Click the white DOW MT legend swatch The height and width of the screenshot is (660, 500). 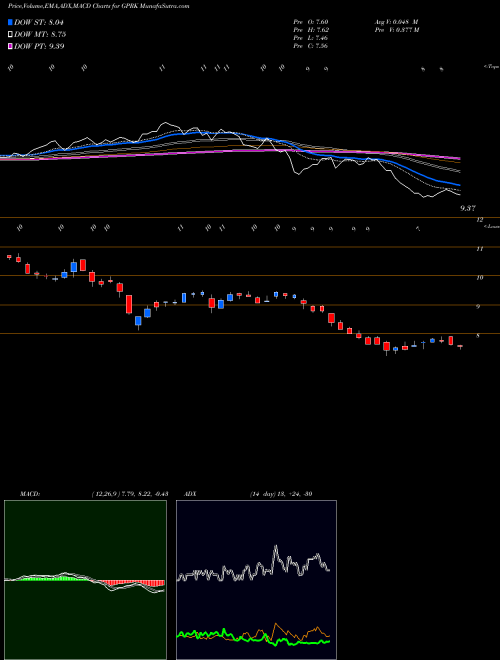(x=10, y=34)
